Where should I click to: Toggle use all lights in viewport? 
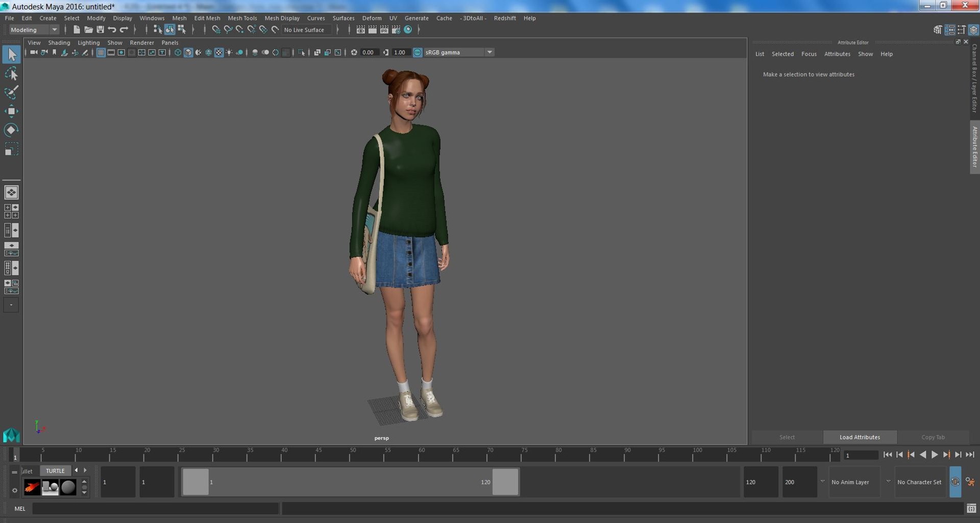click(229, 52)
